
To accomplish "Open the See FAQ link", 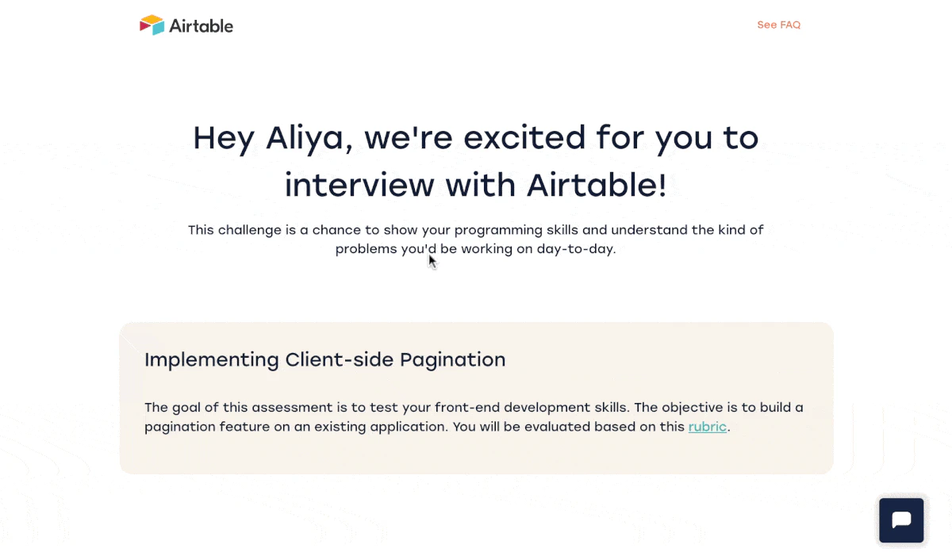I will point(778,25).
